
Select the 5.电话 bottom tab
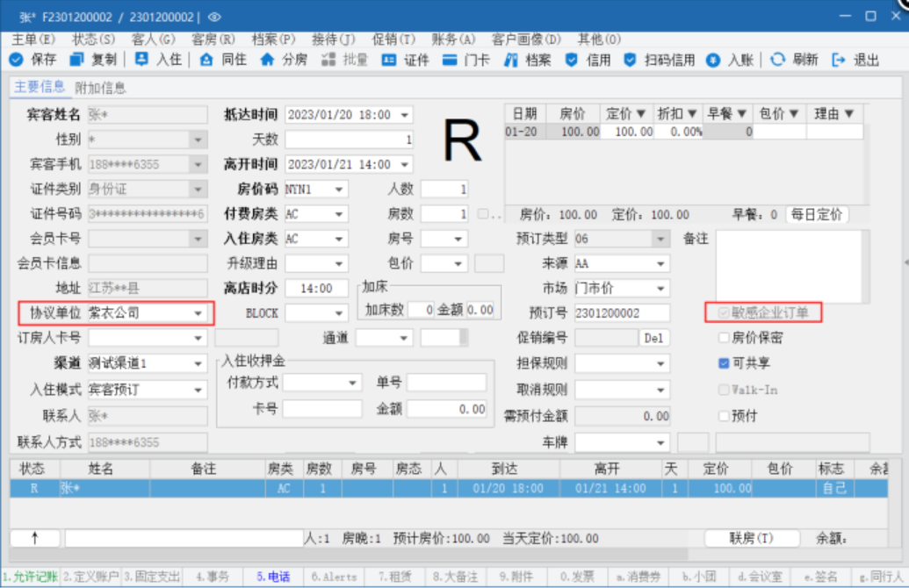[x=273, y=577]
